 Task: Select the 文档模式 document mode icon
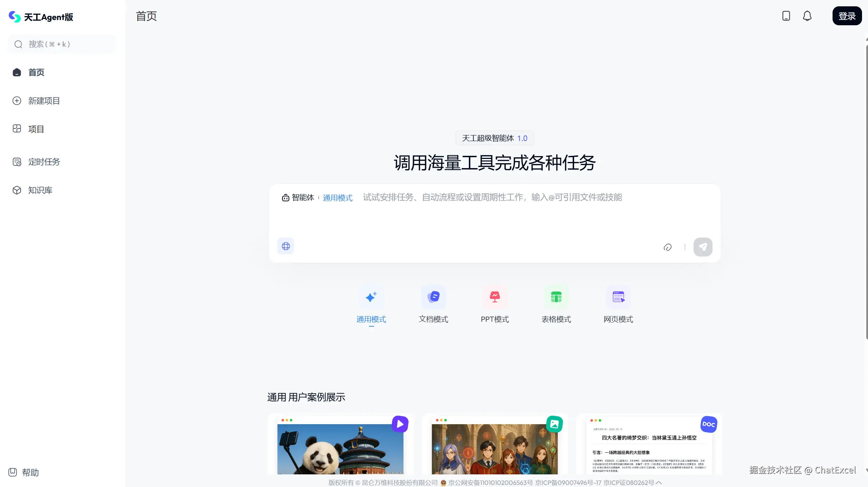433,297
